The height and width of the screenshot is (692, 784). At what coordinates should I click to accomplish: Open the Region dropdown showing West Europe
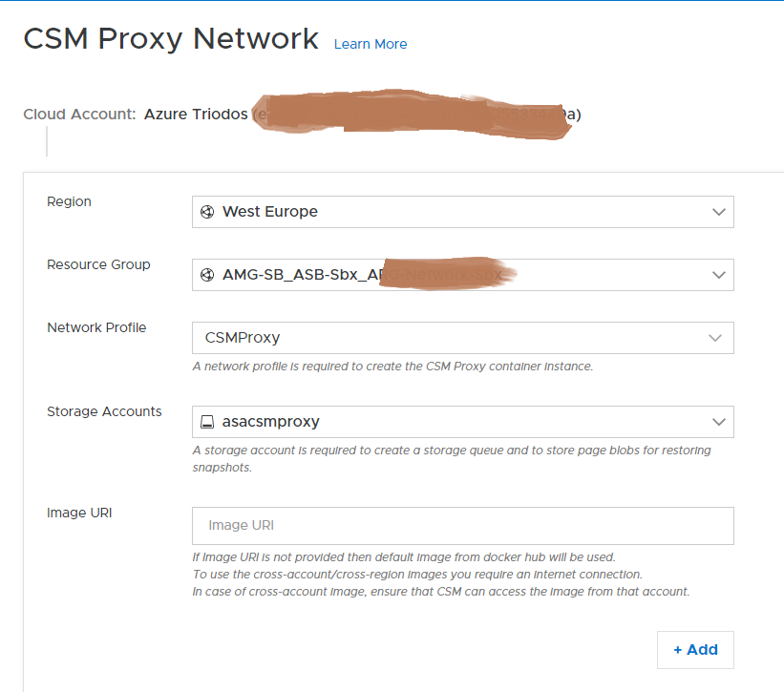[462, 211]
